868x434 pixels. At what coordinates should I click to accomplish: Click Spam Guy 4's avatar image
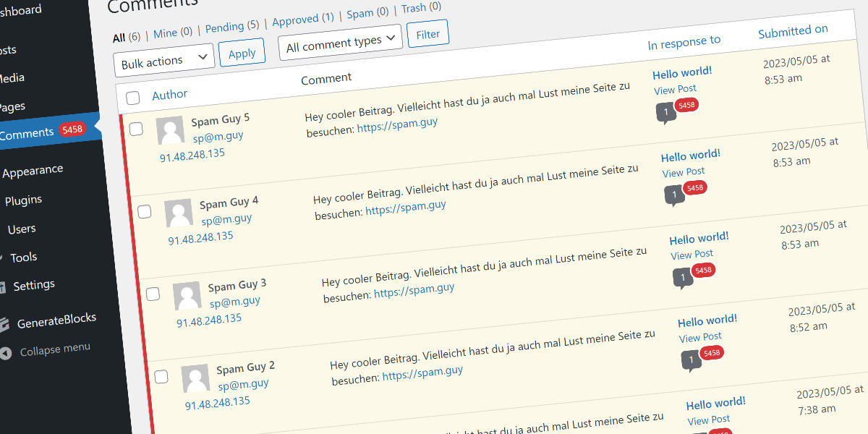[x=179, y=213]
